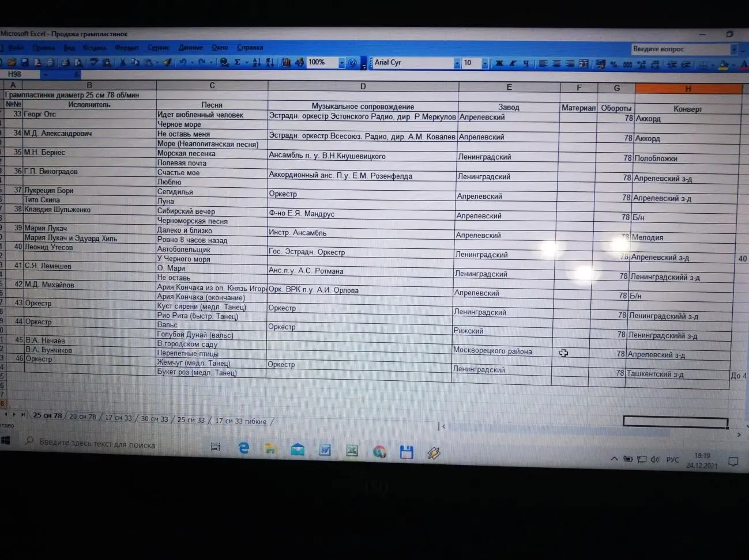Click the Merge and Center icon
Image resolution: width=749 pixels, height=560 pixels.
click(x=584, y=63)
